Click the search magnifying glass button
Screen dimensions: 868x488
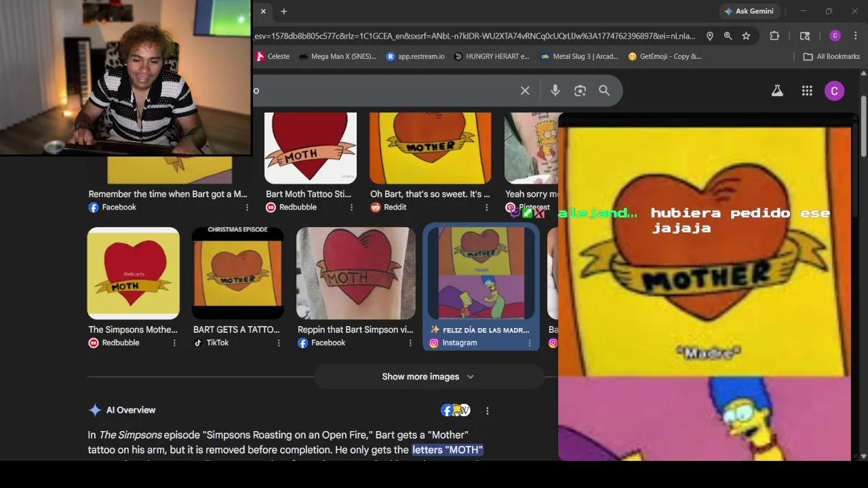point(604,90)
